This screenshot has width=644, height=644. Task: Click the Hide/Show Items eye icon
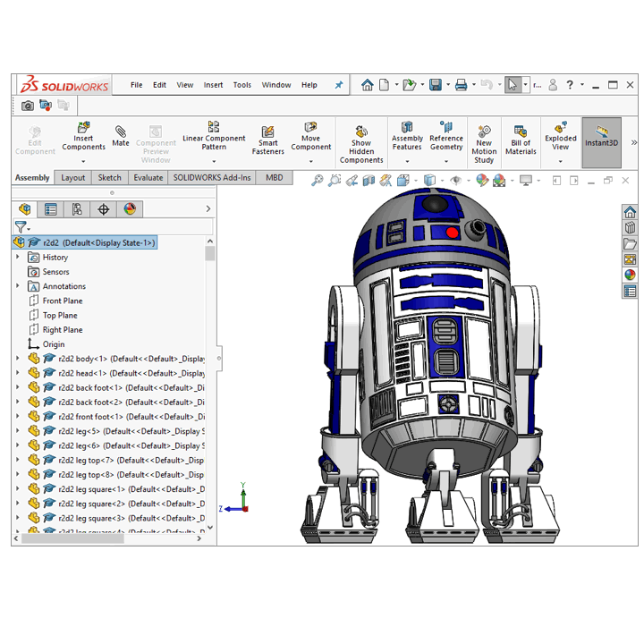pos(455,181)
